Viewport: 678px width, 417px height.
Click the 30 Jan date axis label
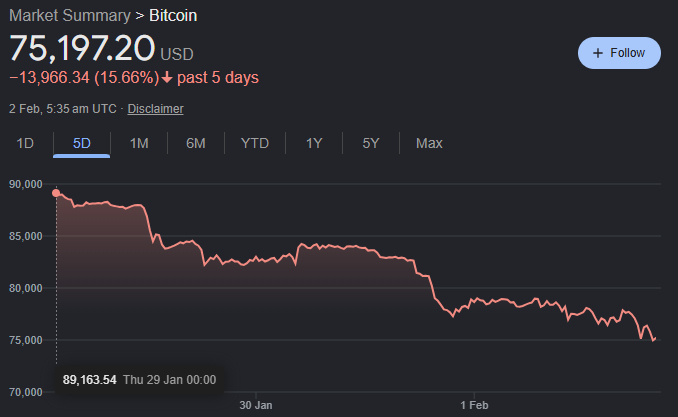pyautogui.click(x=256, y=405)
